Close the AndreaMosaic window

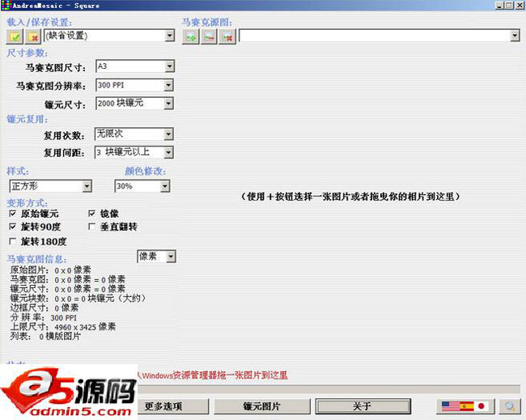click(x=520, y=6)
